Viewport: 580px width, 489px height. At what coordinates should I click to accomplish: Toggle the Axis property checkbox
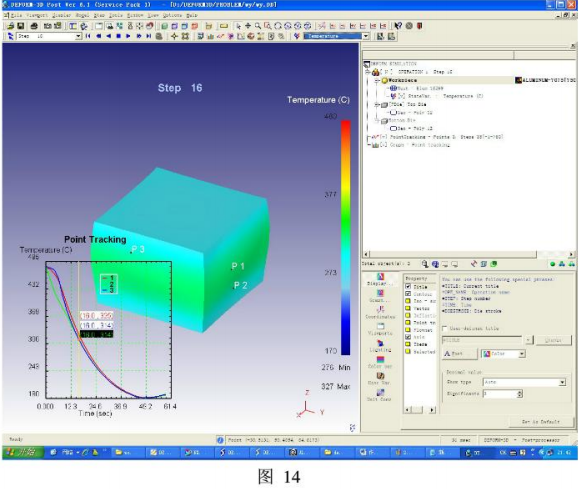(x=408, y=337)
